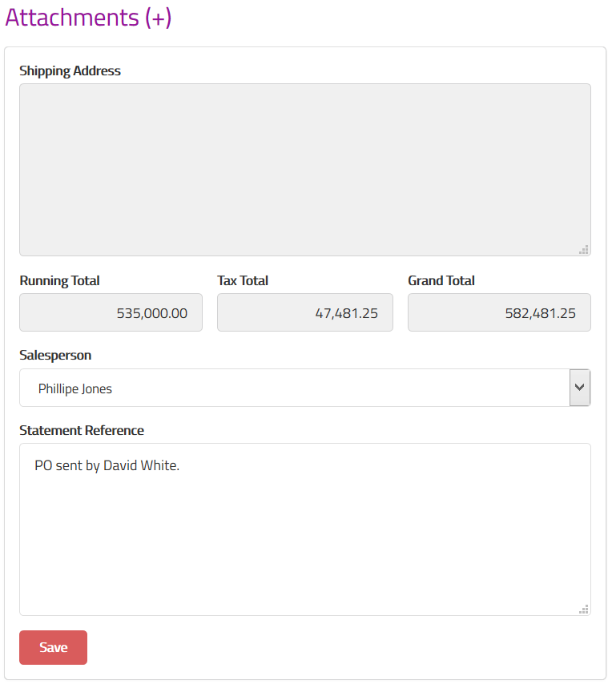Screen dimensions: 616x688
Task: Focus the Grand Total amount field
Action: [498, 313]
